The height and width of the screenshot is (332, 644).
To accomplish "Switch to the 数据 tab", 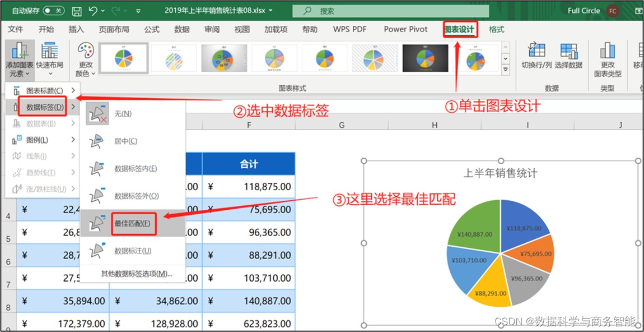I will (x=182, y=29).
